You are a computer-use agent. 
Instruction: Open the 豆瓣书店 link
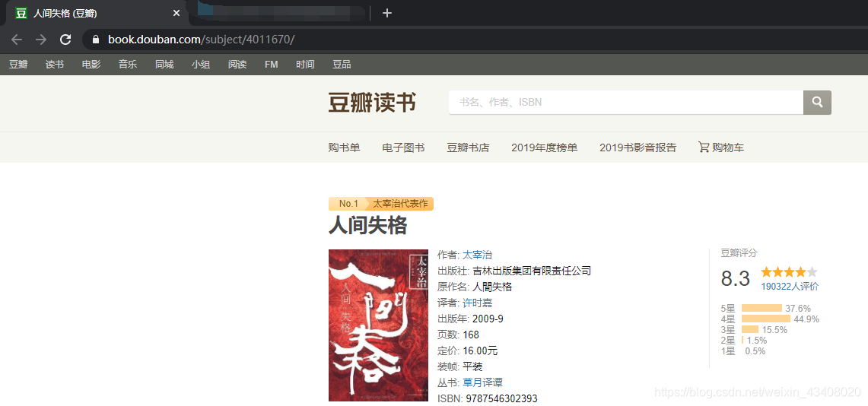pos(469,147)
